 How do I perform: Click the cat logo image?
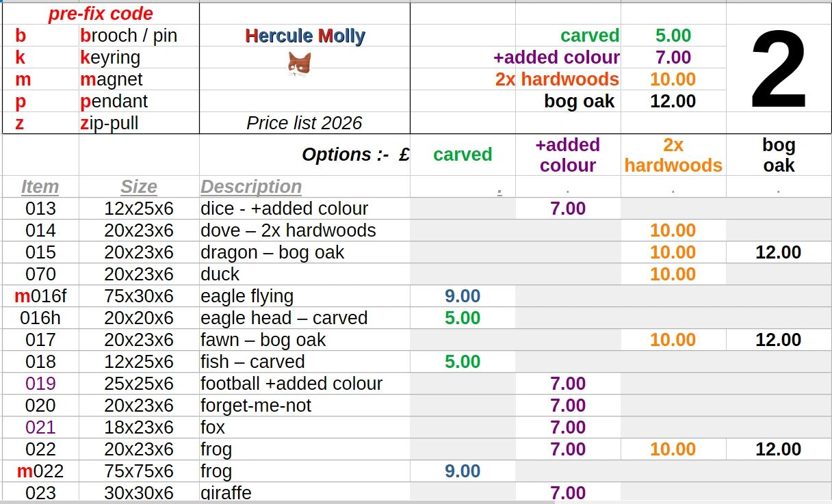[299, 64]
